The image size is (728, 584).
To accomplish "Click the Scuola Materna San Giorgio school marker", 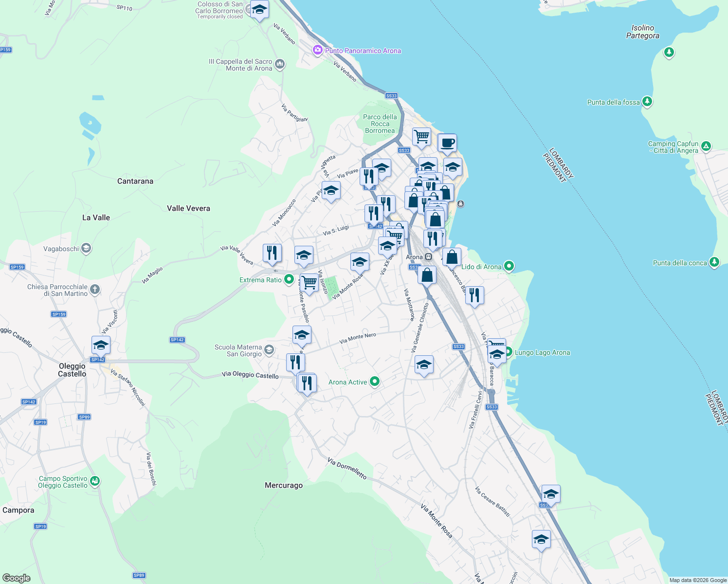I will [270, 349].
